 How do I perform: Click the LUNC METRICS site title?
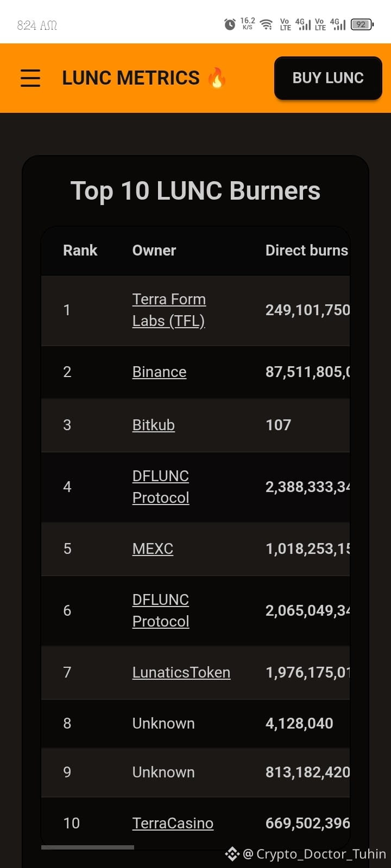131,78
